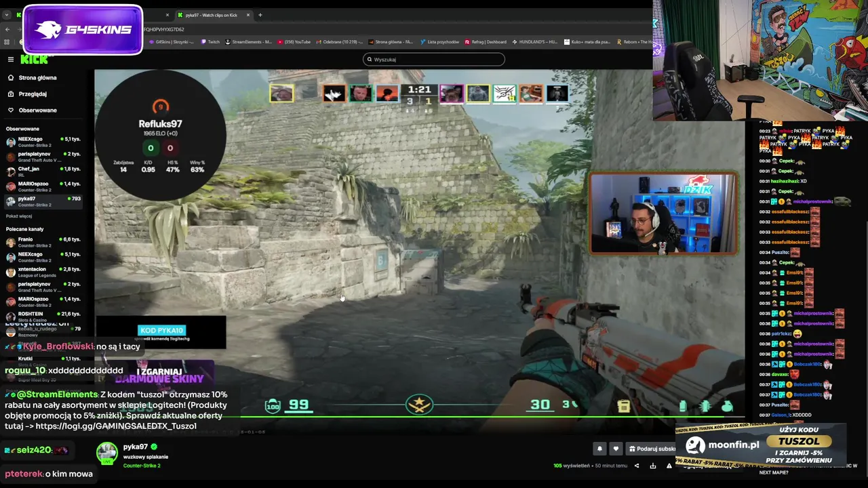Viewport: 868px width, 488px height.
Task: Click the 50 minut temu timestamp
Action: [x=612, y=466]
